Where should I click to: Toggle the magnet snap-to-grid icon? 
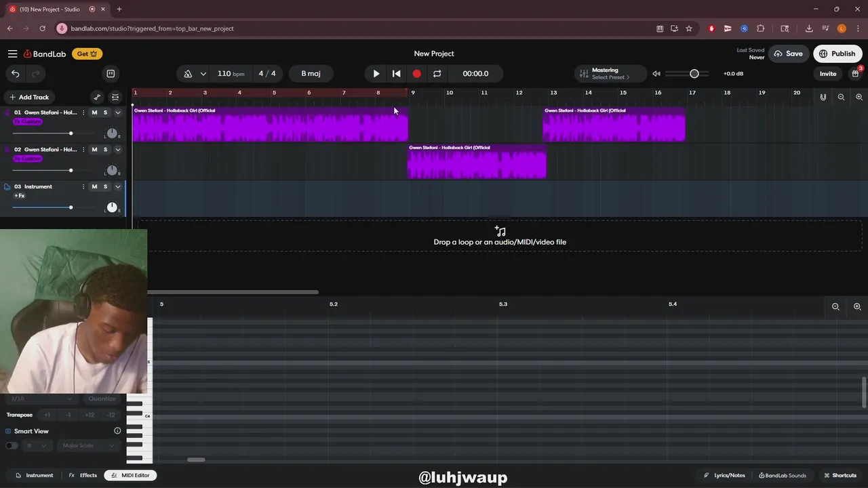(823, 97)
